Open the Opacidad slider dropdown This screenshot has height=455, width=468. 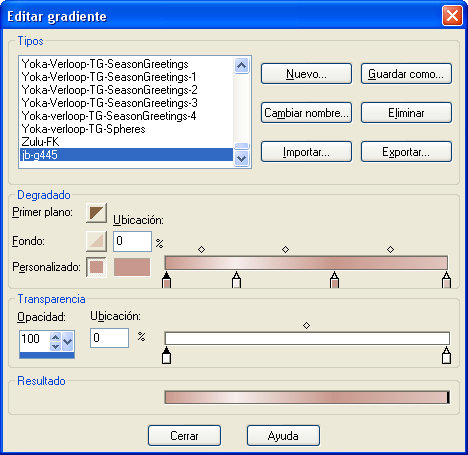click(68, 341)
